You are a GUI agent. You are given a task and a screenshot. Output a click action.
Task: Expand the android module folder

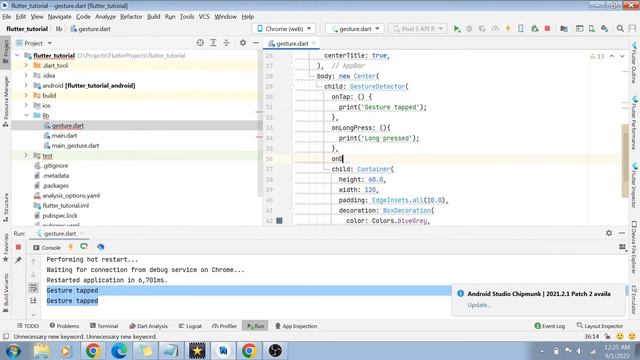(26, 85)
